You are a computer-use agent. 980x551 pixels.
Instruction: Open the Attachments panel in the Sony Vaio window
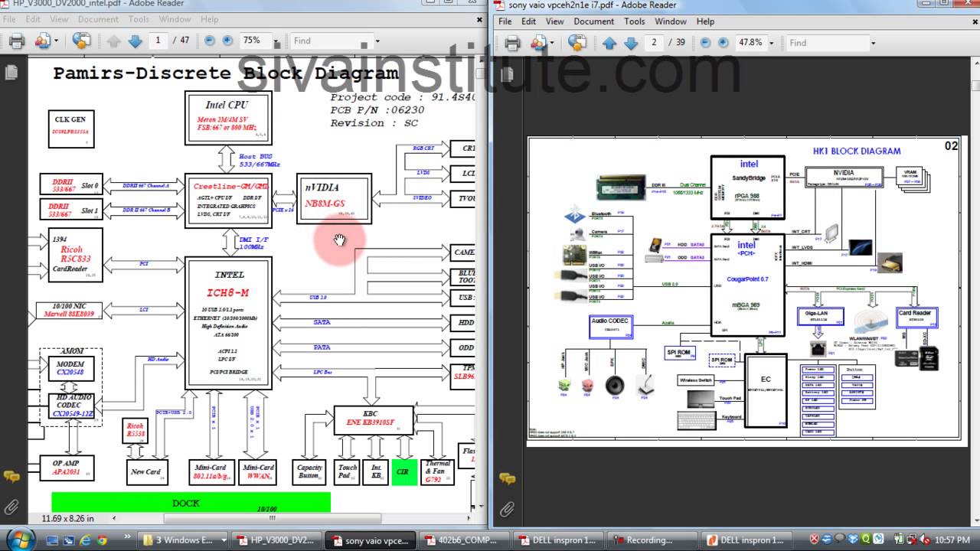507,508
